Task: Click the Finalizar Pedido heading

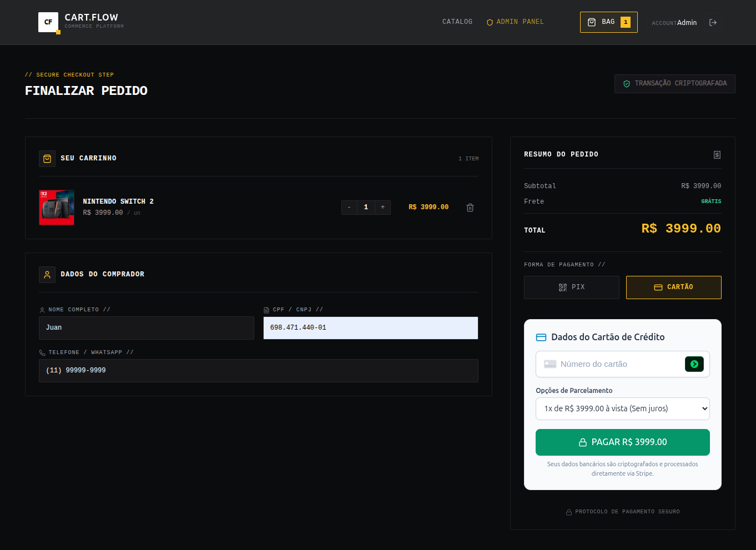Action: pos(86,91)
